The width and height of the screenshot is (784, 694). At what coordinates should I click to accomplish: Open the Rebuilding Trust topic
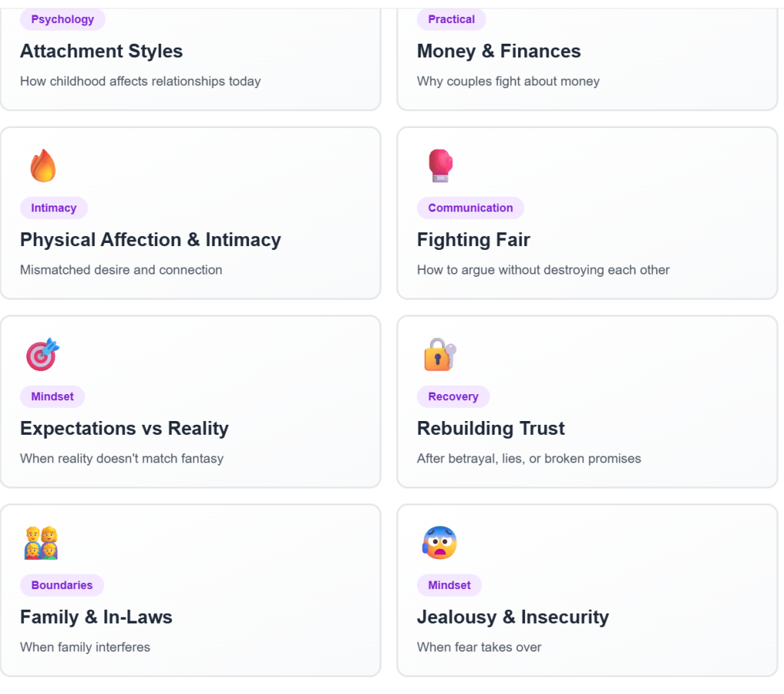tap(490, 429)
